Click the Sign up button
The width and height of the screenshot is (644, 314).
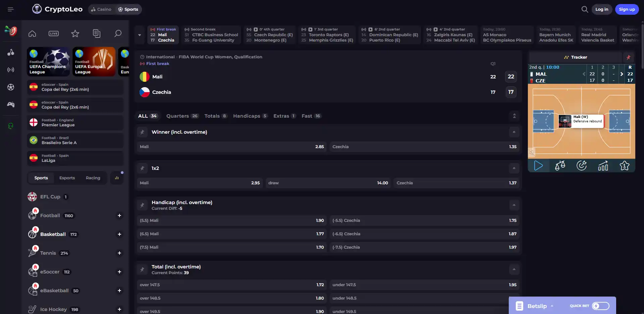pyautogui.click(x=627, y=9)
